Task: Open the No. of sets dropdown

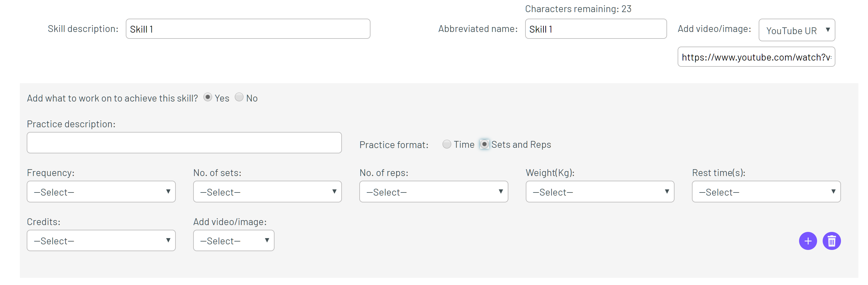Action: point(267,192)
